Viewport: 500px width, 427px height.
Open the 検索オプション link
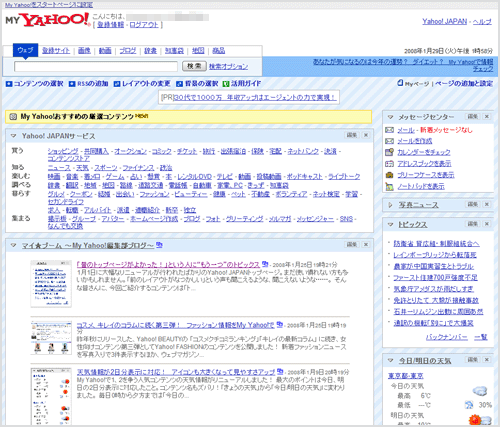(x=229, y=66)
